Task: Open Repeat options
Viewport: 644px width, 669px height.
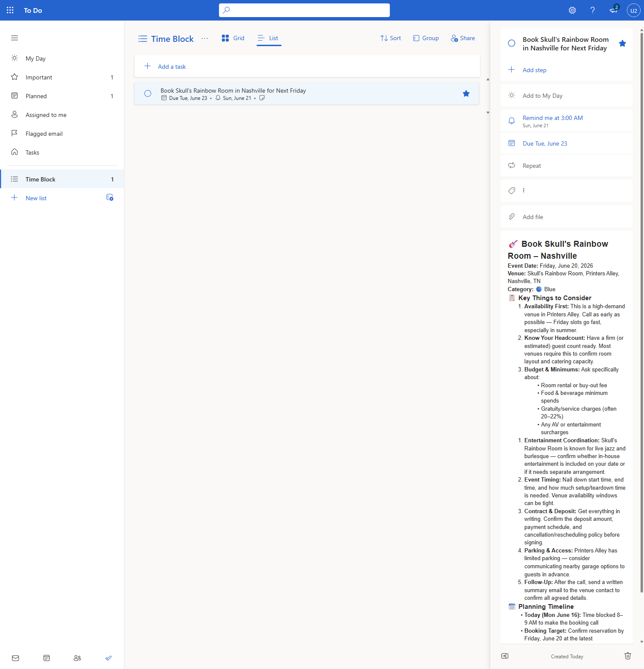Action: click(566, 166)
